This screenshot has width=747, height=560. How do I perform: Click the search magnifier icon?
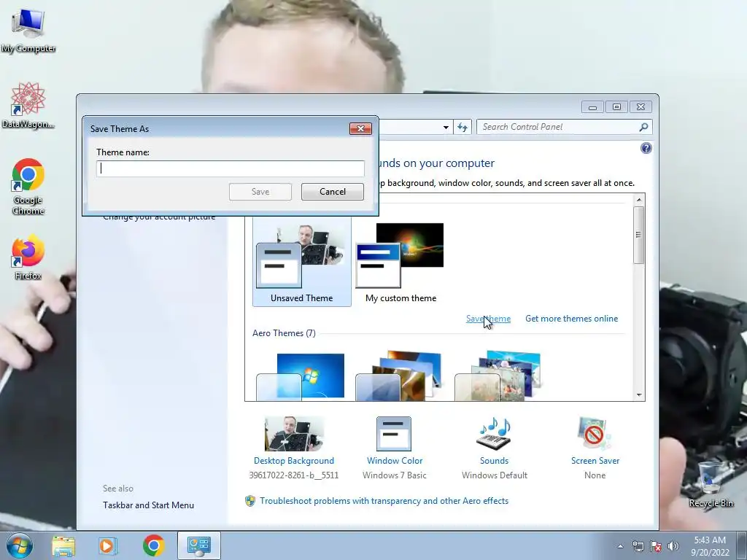(x=643, y=127)
